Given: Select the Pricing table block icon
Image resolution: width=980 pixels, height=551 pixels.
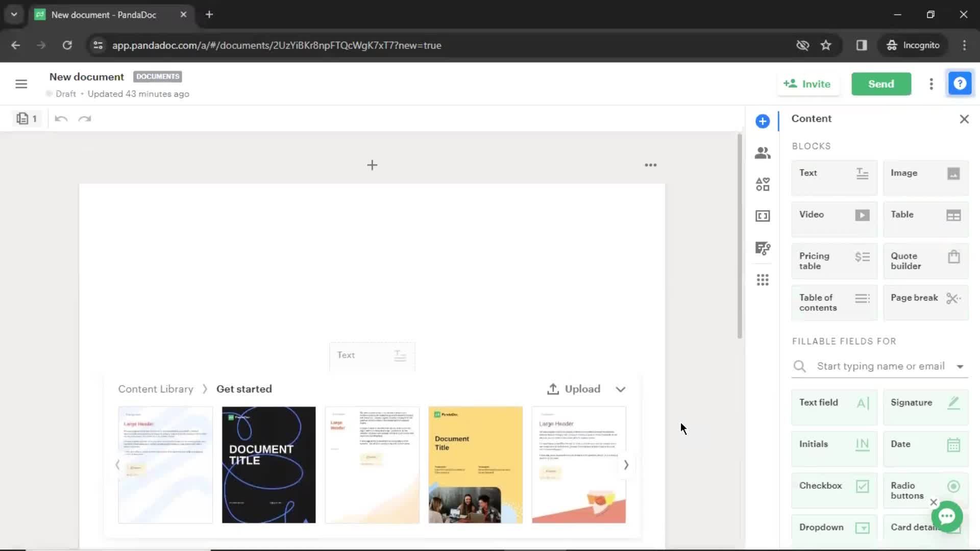Looking at the screenshot, I should (862, 261).
